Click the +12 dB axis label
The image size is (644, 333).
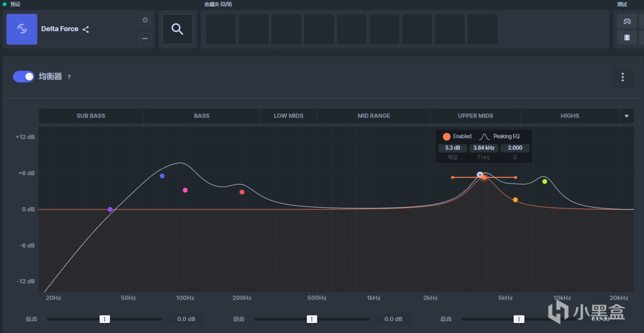pyautogui.click(x=25, y=137)
